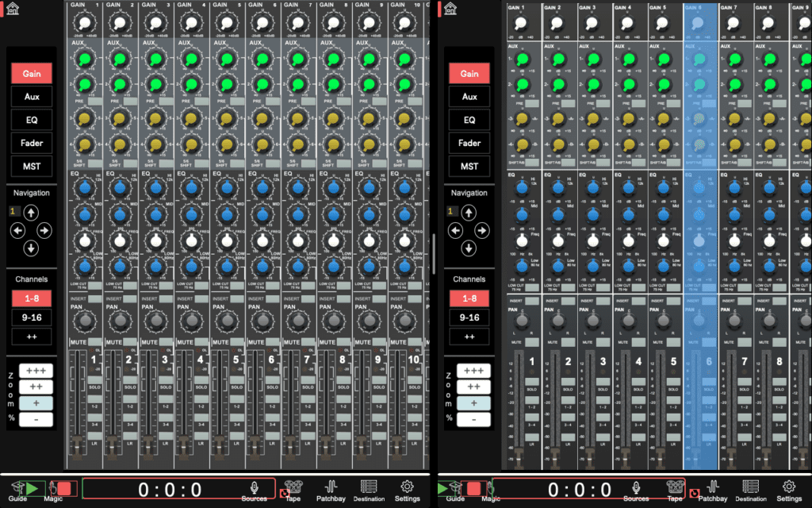Click navigation right arrow in right view sidebar
This screenshot has width=812, height=508.
[x=482, y=231]
